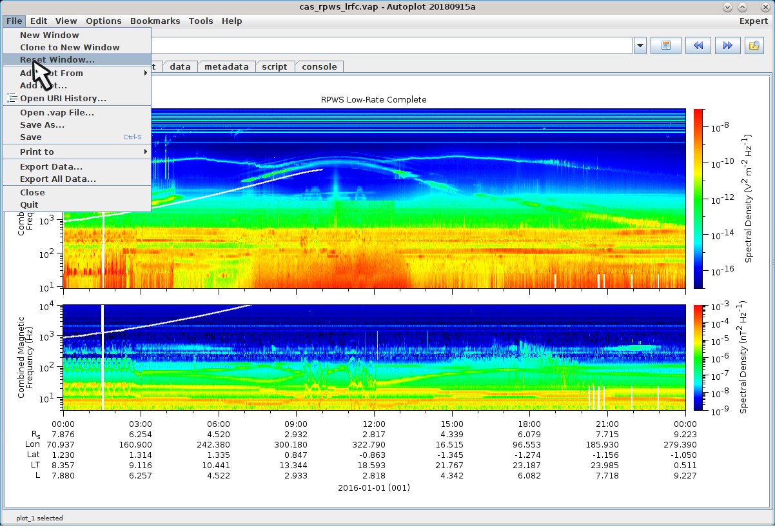Image resolution: width=775 pixels, height=532 pixels.
Task: Open the time range calendar tool
Action: [x=666, y=45]
